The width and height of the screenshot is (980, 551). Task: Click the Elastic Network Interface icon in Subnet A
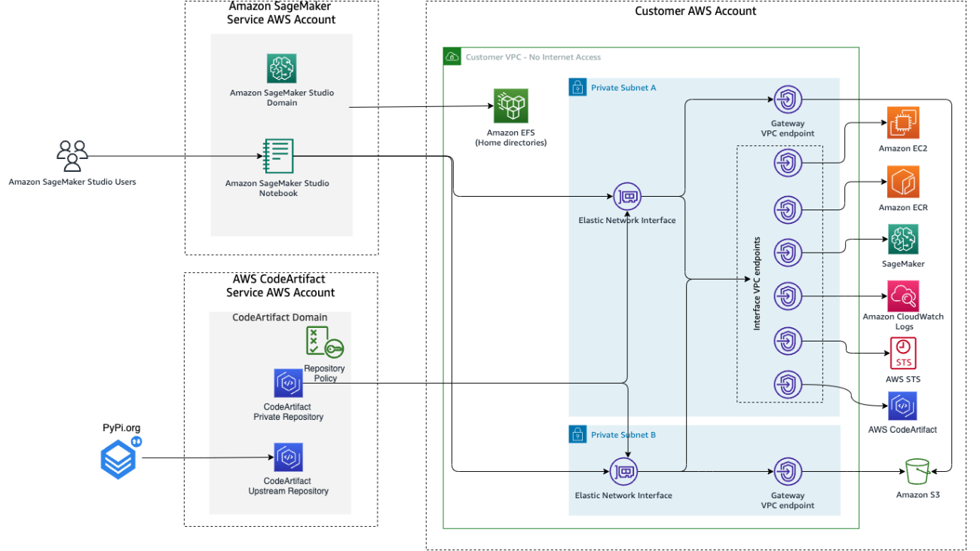[x=627, y=198]
